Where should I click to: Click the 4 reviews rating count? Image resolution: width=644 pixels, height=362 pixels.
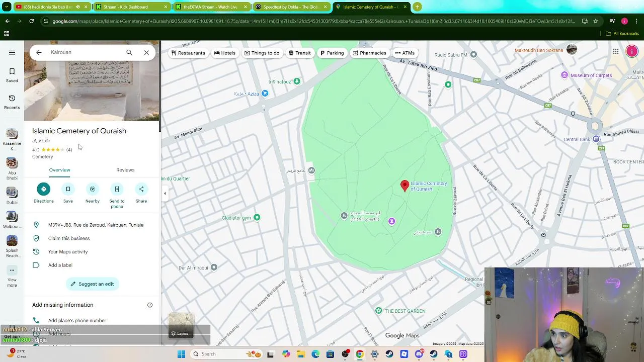click(69, 150)
